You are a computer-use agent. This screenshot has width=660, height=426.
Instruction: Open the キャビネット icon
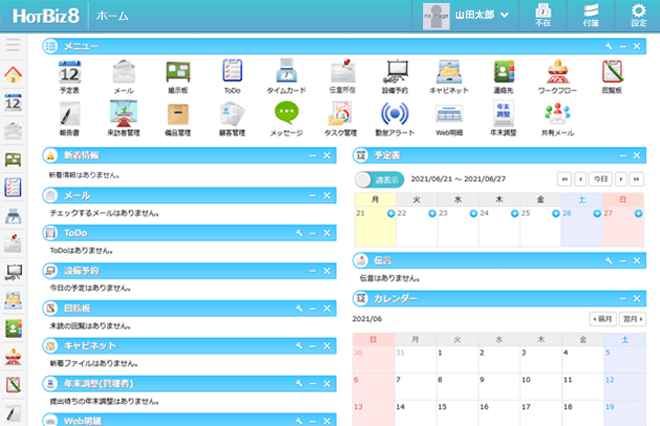[449, 72]
